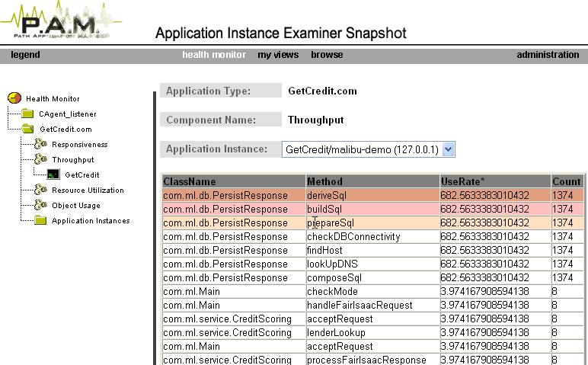Click the prepareSql method cell
Image resolution: width=588 pixels, height=365 pixels.
coord(372,223)
